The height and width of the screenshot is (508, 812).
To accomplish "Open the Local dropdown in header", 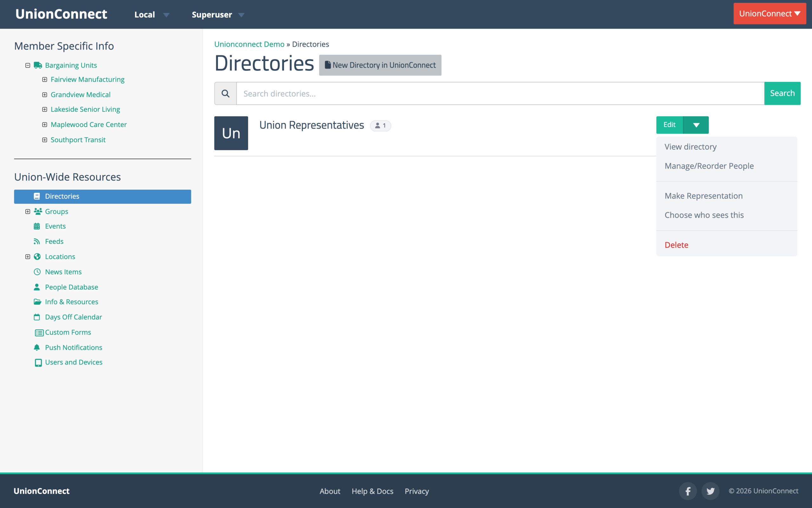I will (152, 15).
